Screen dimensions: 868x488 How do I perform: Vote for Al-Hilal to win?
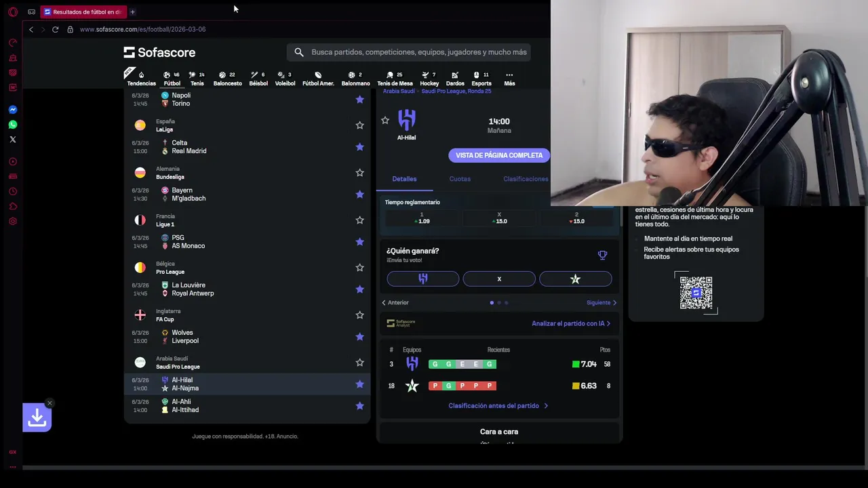coord(423,279)
